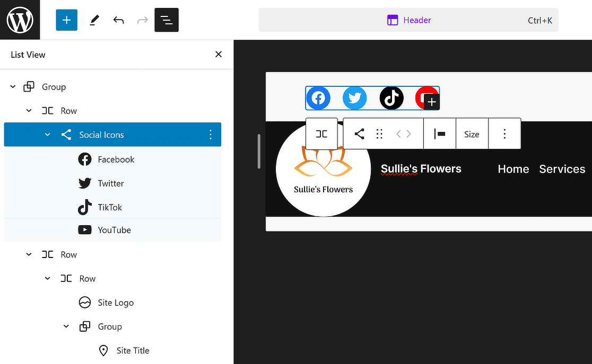Image resolution: width=592 pixels, height=364 pixels.
Task: Click the TikTok social icon in canvas
Action: tap(391, 98)
